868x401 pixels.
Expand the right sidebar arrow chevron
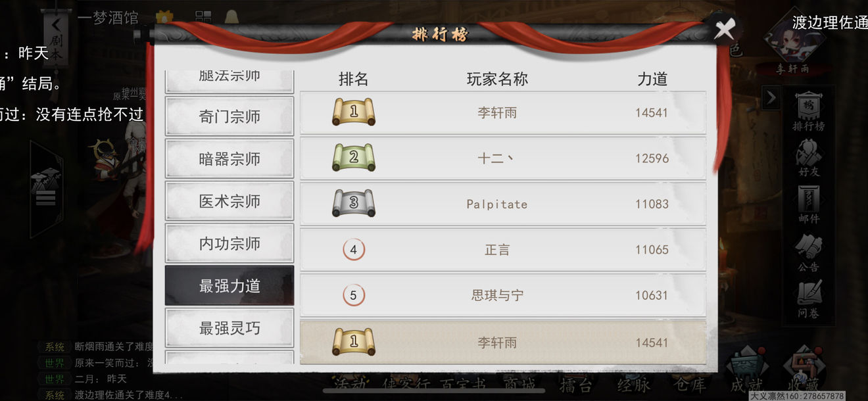(x=771, y=99)
